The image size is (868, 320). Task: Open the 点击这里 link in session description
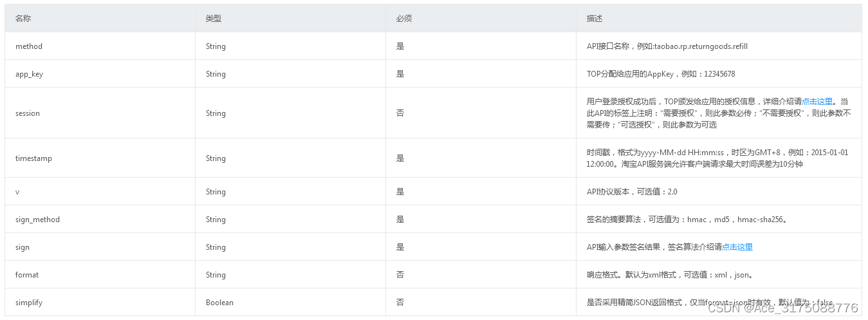[817, 101]
